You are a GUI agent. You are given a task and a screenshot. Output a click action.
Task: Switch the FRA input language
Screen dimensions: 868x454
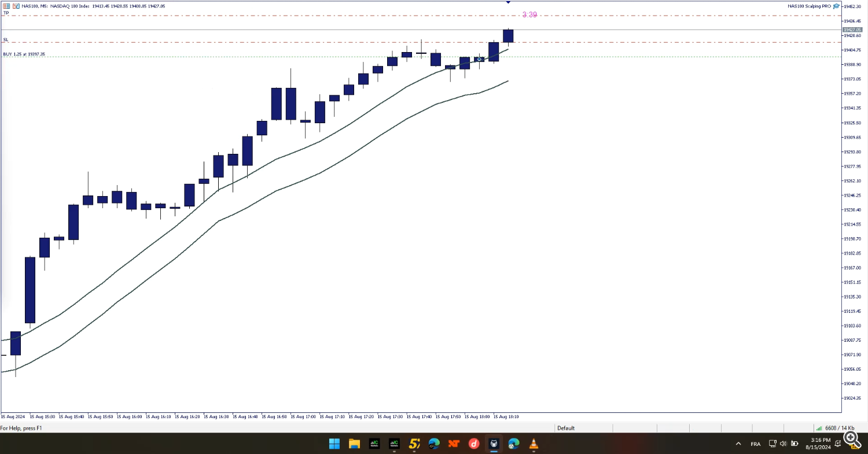click(x=756, y=444)
